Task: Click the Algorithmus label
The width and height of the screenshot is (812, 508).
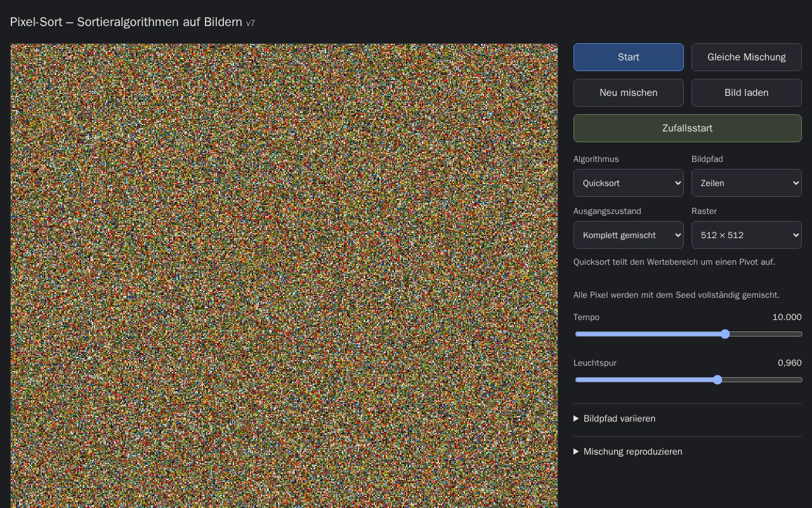Action: point(596,159)
